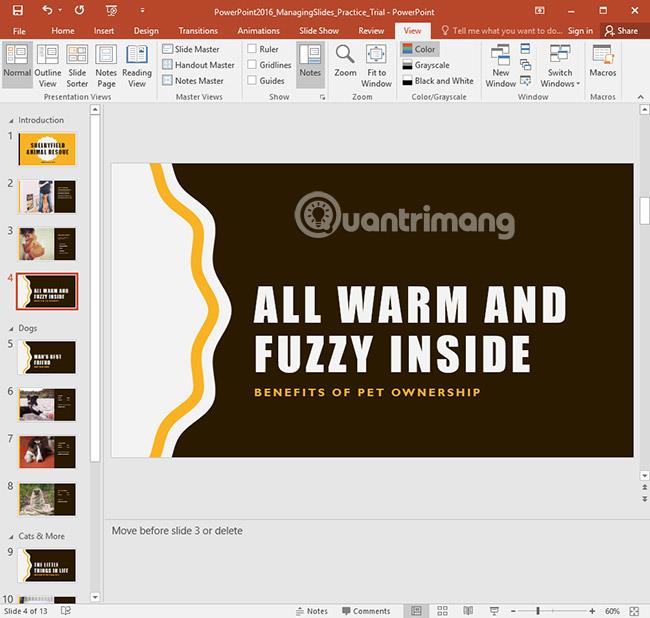Select slide 3 thumbnail
The width and height of the screenshot is (650, 618).
click(47, 244)
